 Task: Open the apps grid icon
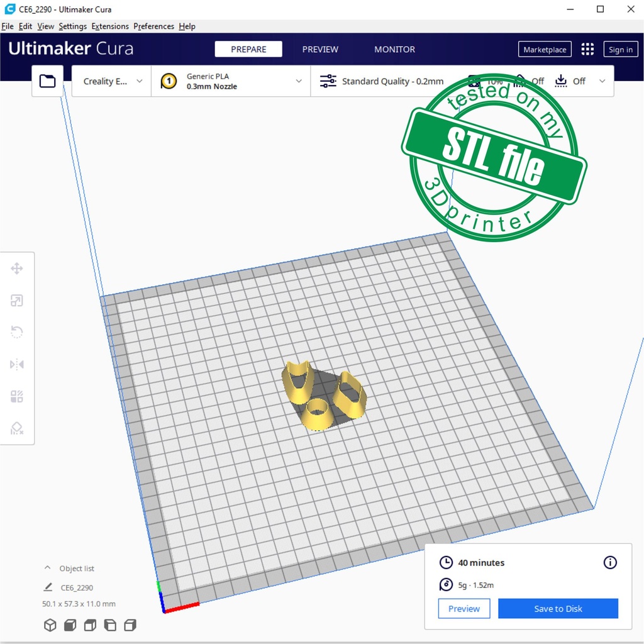pos(587,50)
